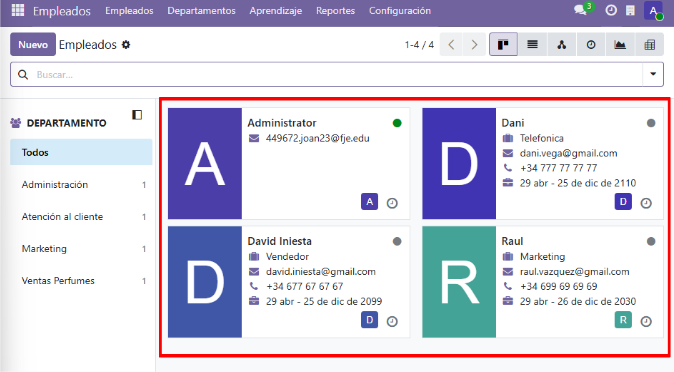Click Raul's grey presence status dot
The width and height of the screenshot is (674, 372).
pyautogui.click(x=651, y=241)
